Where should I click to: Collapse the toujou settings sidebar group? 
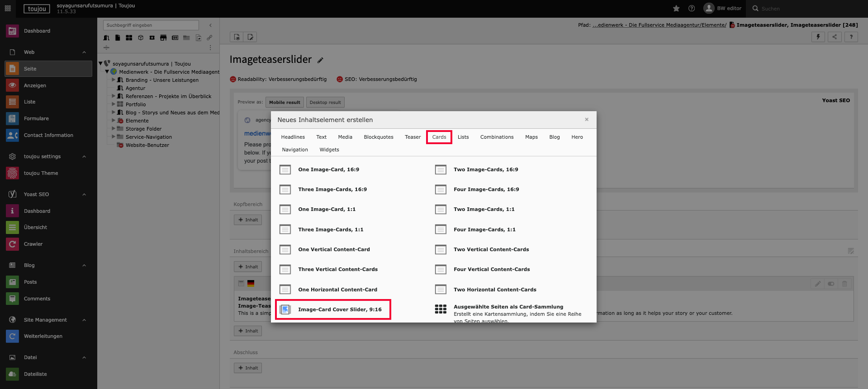(x=84, y=156)
